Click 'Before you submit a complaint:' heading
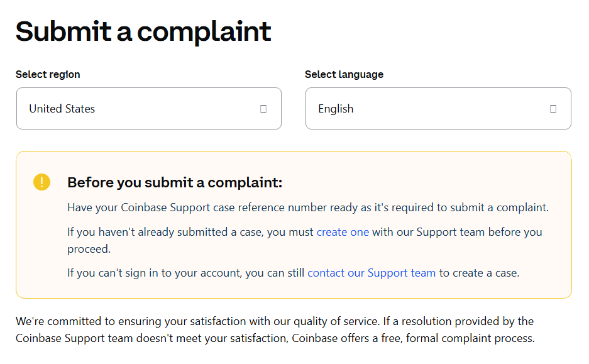The width and height of the screenshot is (589, 364). (x=175, y=183)
